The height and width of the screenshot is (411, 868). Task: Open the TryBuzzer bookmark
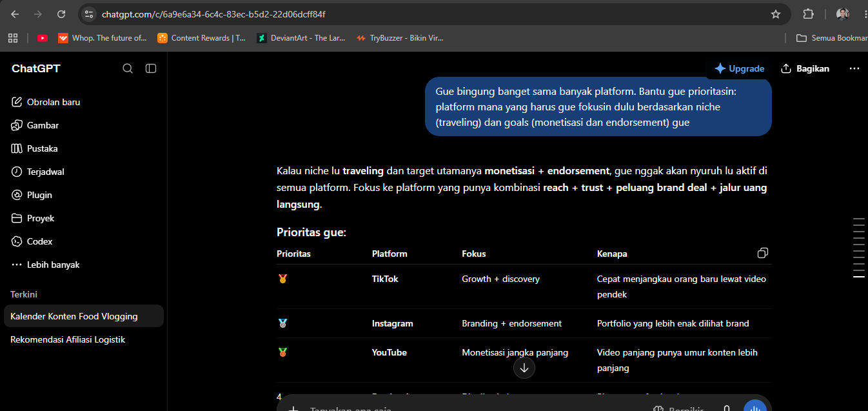click(400, 38)
